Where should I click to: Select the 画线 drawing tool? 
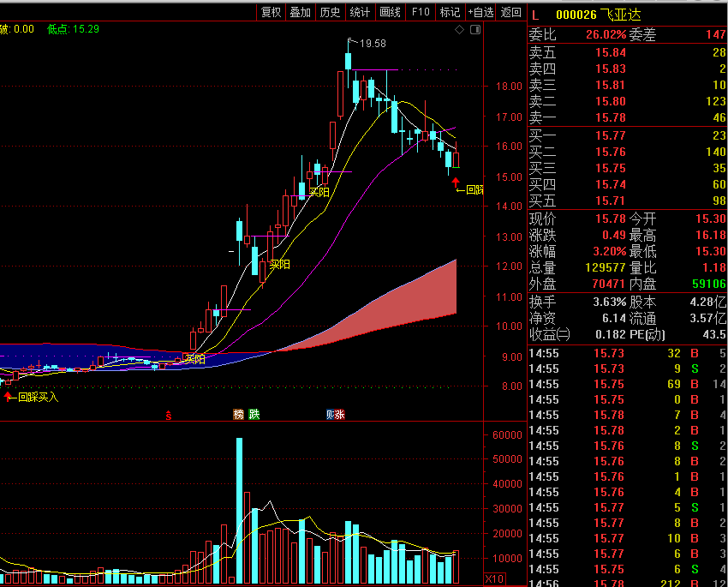click(x=390, y=12)
